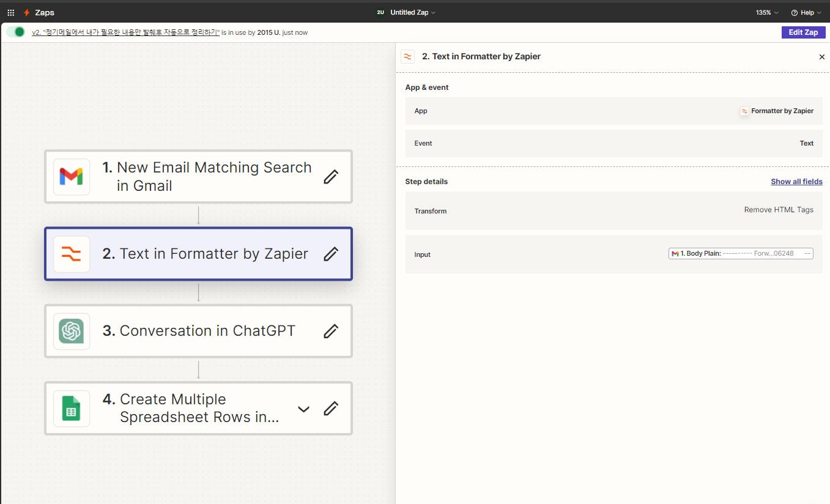830x504 pixels.
Task: Click the ChatGPT icon in step 3
Action: [72, 332]
